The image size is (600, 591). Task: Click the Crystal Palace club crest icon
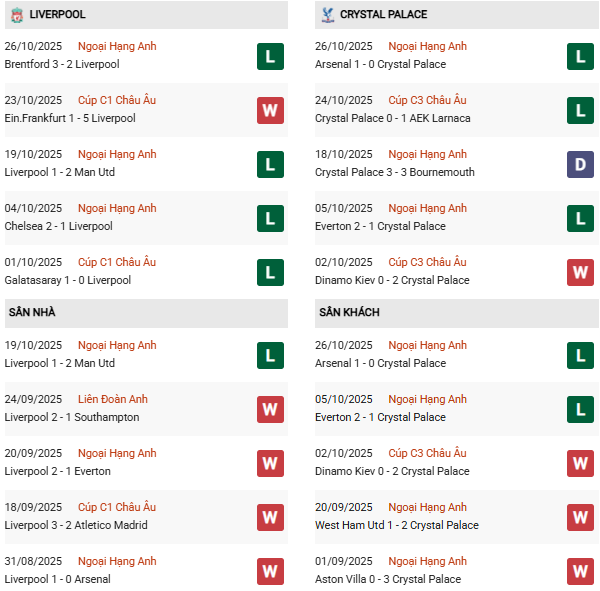point(327,15)
